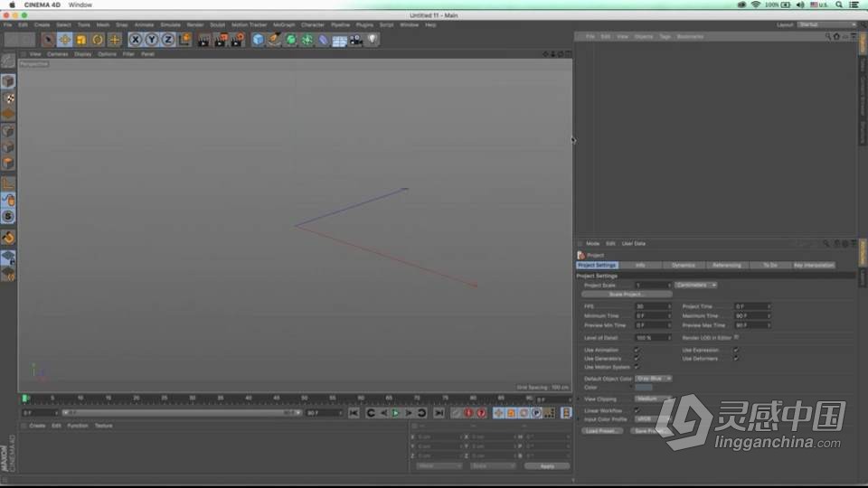Select the Move tool in top toolbar
The height and width of the screenshot is (488, 868).
pos(65,40)
